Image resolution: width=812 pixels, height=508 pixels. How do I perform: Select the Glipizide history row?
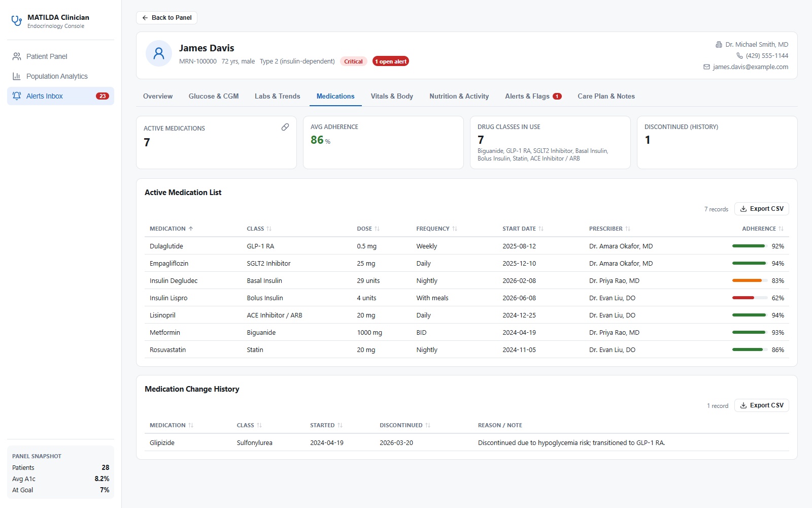pyautogui.click(x=467, y=443)
